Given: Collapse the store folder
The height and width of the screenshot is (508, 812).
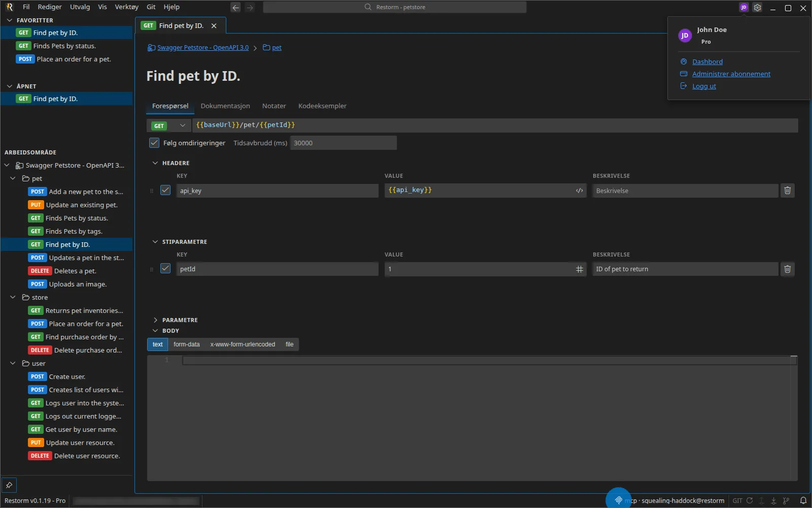Looking at the screenshot, I should pos(13,298).
